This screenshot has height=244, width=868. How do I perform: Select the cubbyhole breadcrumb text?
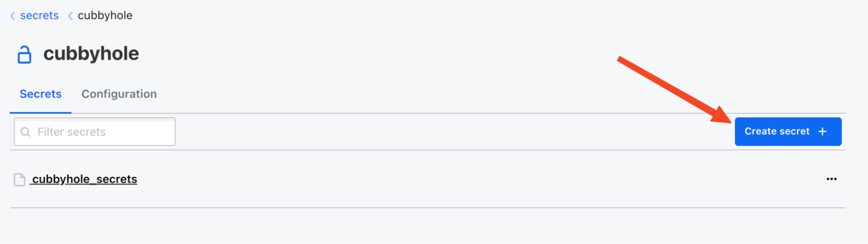click(105, 16)
